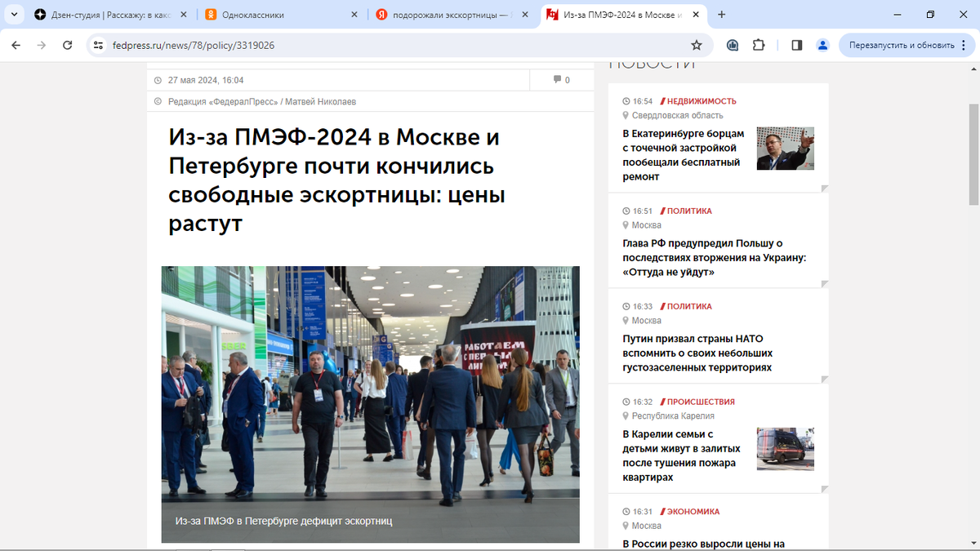Go back to the previous page
The image size is (980, 551).
[16, 45]
